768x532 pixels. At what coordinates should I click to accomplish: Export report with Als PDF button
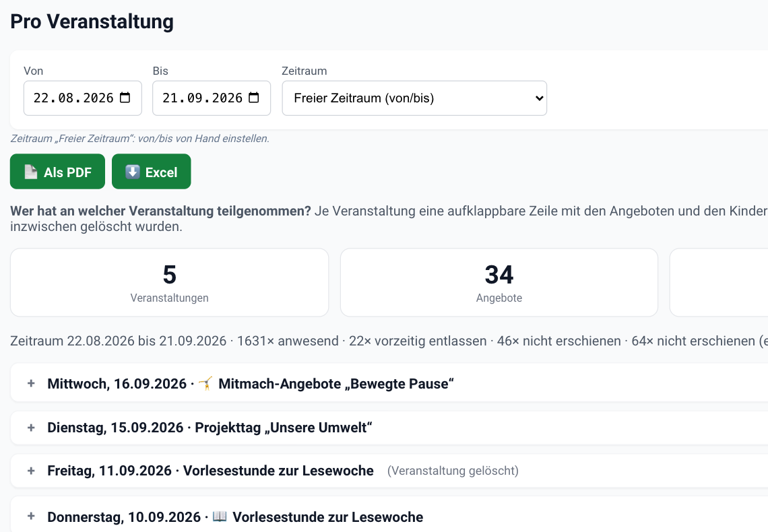tap(57, 171)
